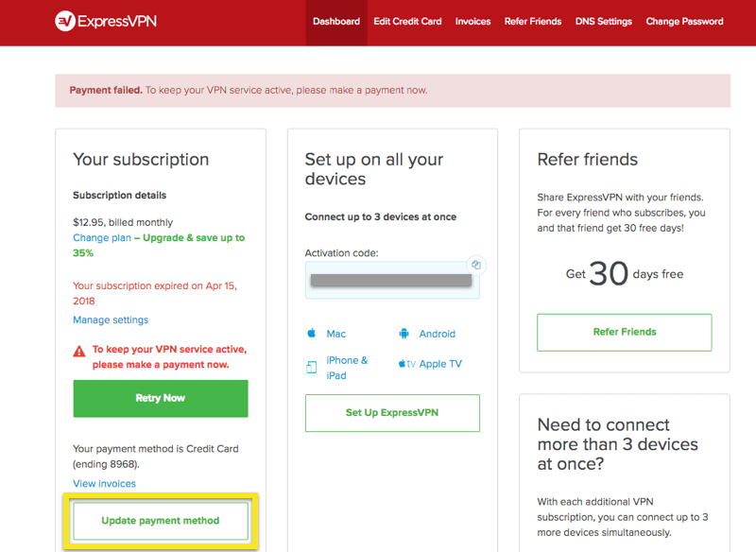The image size is (756, 552).
Task: Click the phone icon beside iPhone & iPad
Action: 312,368
